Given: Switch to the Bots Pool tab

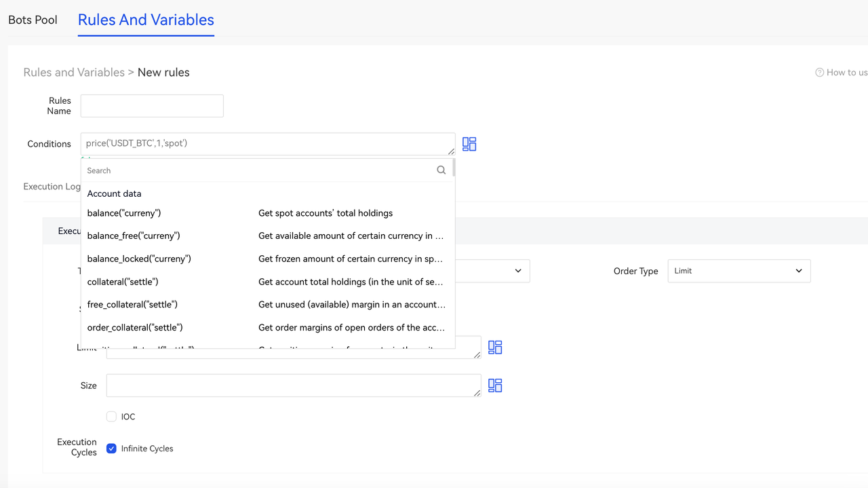Looking at the screenshot, I should coord(33,20).
